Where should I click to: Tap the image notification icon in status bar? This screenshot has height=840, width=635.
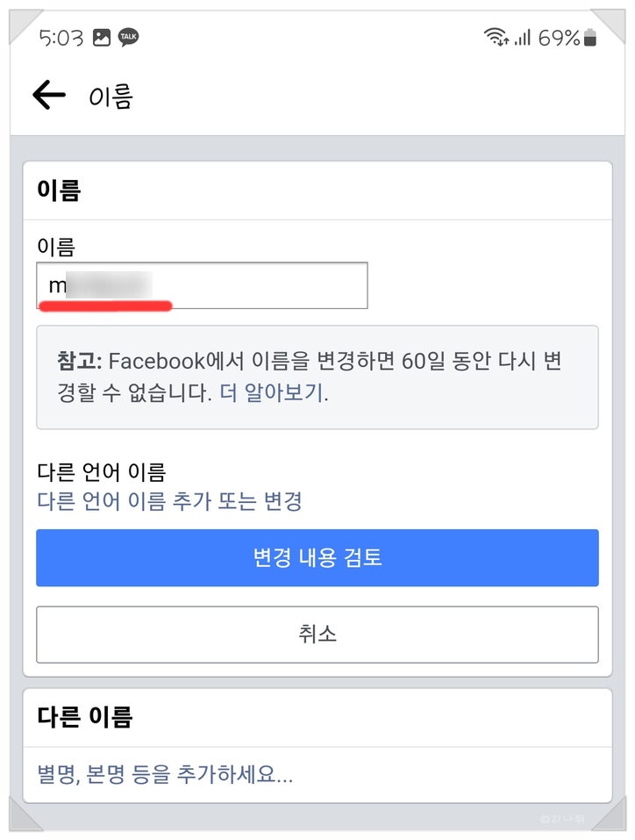pyautogui.click(x=102, y=38)
